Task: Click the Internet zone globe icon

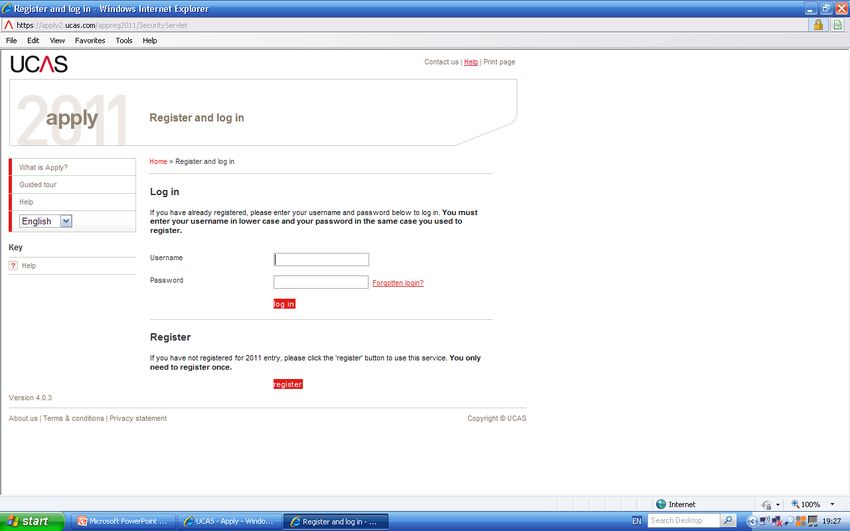Action: click(x=661, y=504)
